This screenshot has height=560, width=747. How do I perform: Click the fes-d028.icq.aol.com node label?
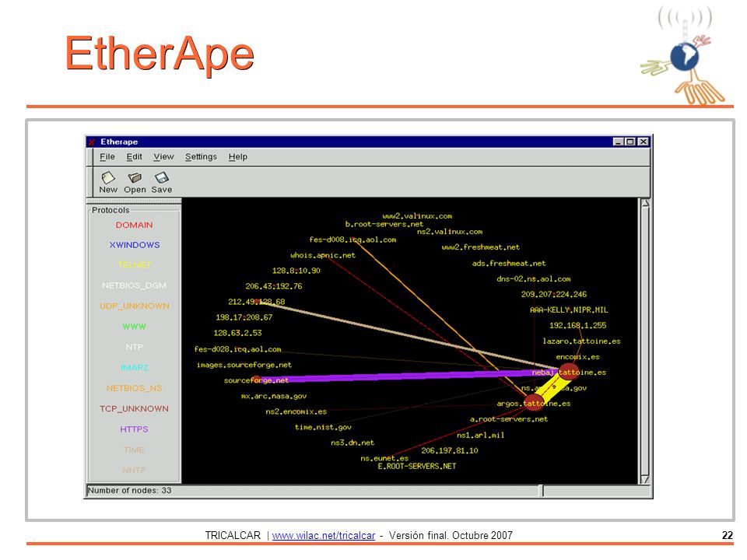click(238, 349)
